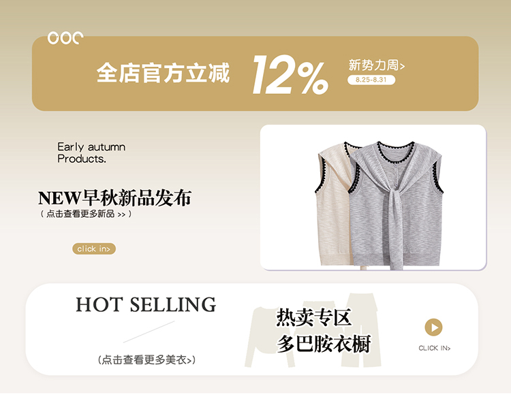Open the 新势力周> link
This screenshot has height=420, width=511.
point(377,65)
